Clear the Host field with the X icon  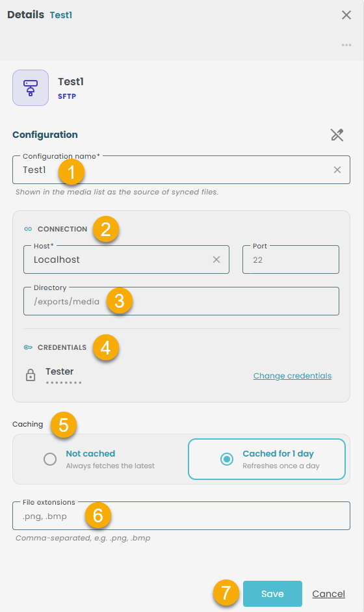tap(216, 259)
